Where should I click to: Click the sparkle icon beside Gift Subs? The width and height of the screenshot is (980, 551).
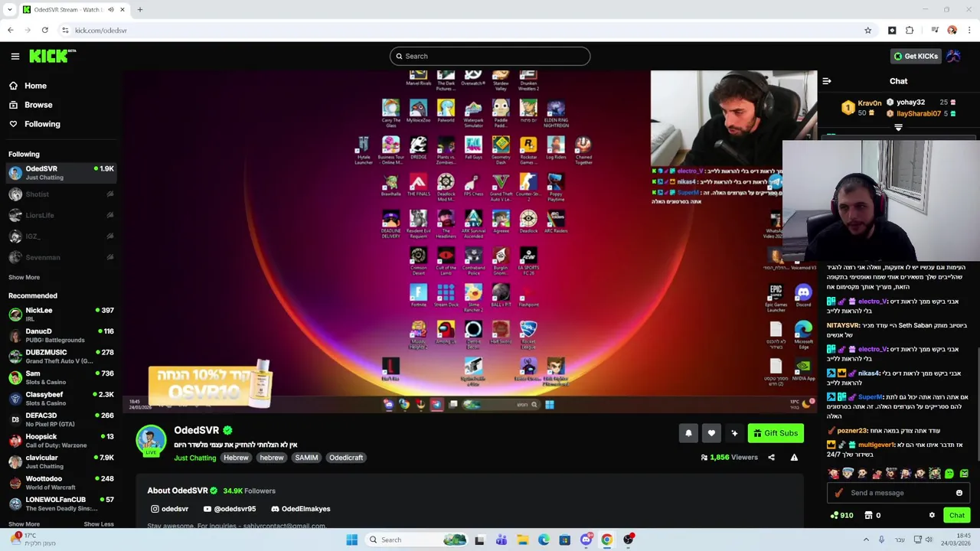point(734,433)
